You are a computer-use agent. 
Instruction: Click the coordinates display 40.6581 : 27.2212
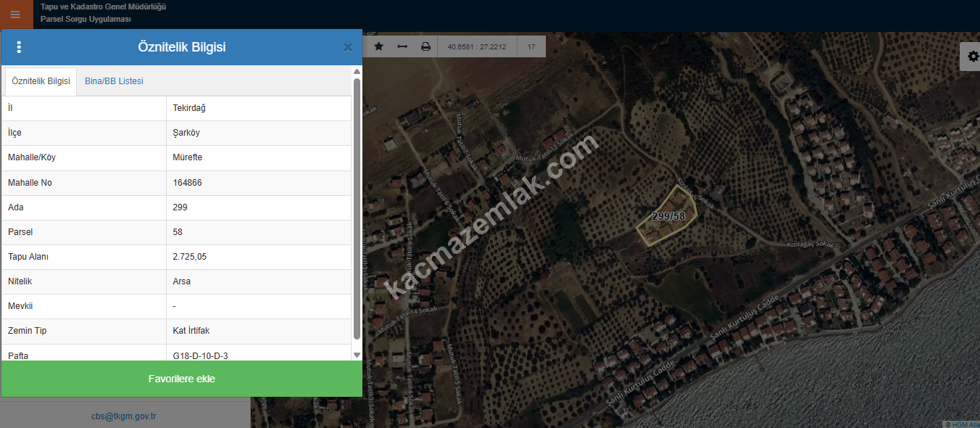pyautogui.click(x=477, y=46)
